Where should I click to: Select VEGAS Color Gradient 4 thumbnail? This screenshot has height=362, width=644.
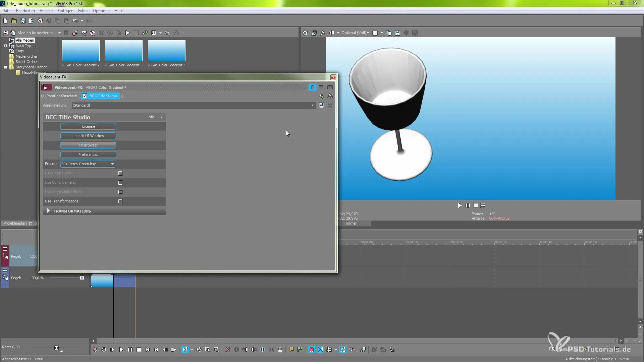(166, 51)
